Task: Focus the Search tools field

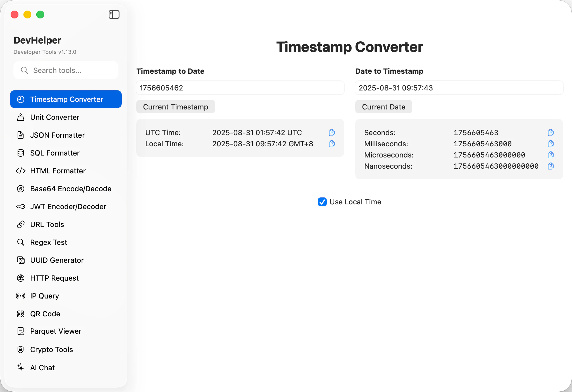Action: (x=70, y=70)
